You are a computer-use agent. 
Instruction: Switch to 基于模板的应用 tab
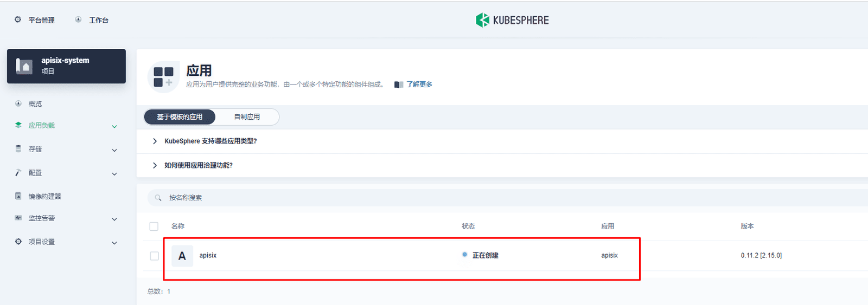(180, 117)
